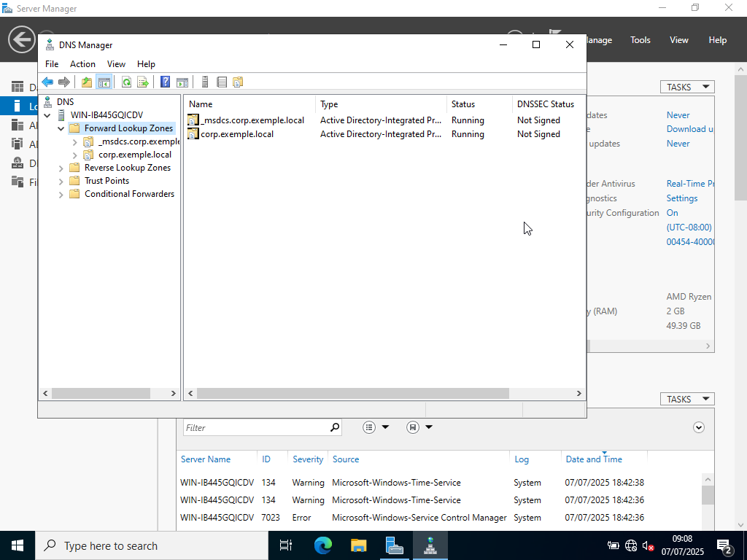
Task: Expand events section with circled chevron
Action: click(x=698, y=427)
